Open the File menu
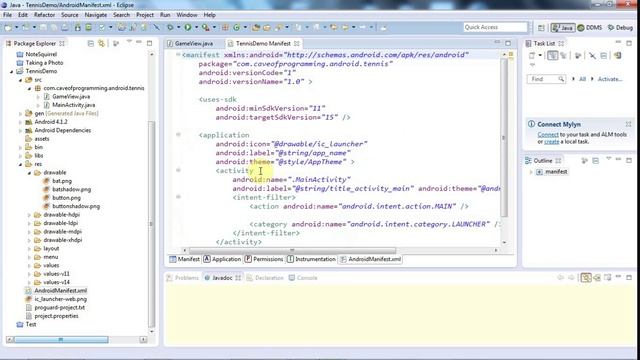Viewport: 640px width, 360px height. click(7, 15)
